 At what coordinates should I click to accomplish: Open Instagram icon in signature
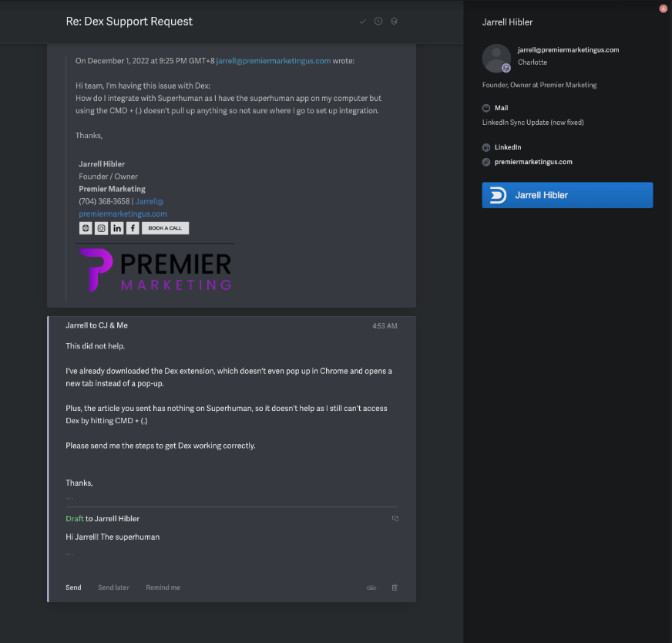click(101, 228)
